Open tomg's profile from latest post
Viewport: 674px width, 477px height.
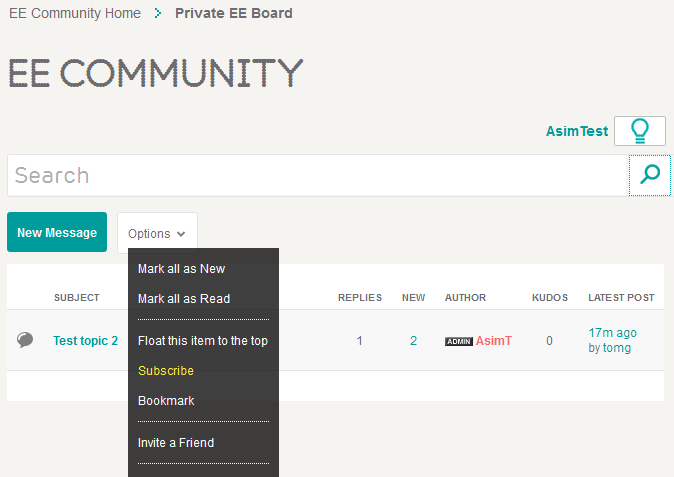[616, 348]
